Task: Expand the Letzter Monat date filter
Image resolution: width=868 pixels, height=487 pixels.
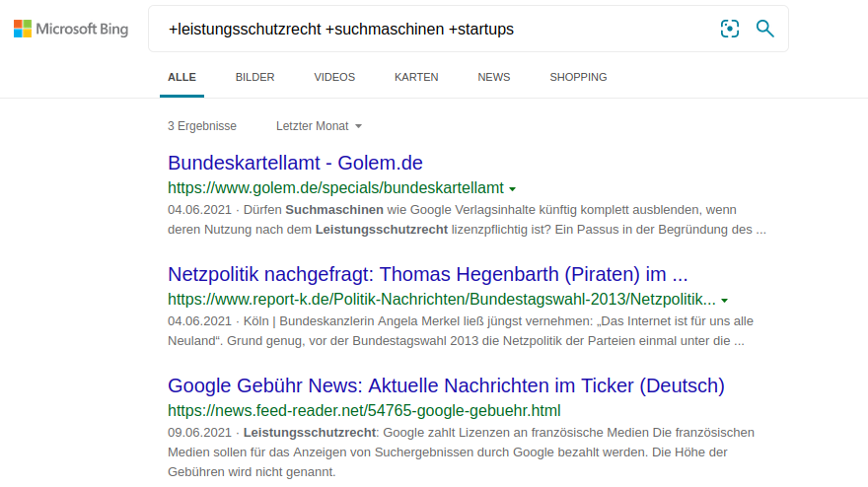Action: (319, 126)
